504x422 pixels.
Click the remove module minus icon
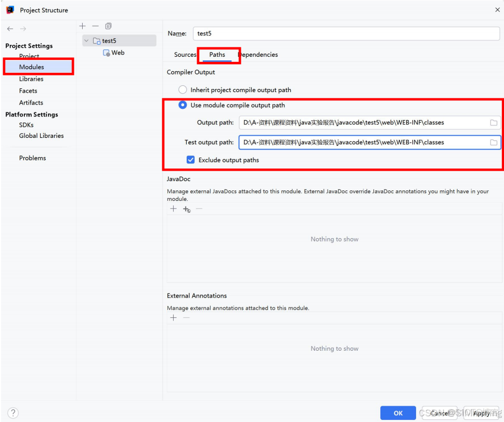[95, 25]
